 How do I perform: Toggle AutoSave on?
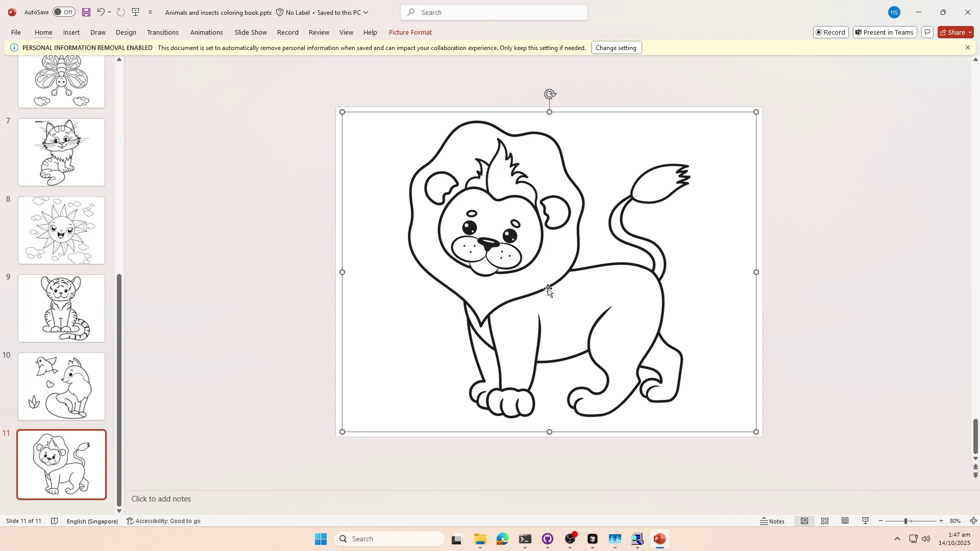63,12
